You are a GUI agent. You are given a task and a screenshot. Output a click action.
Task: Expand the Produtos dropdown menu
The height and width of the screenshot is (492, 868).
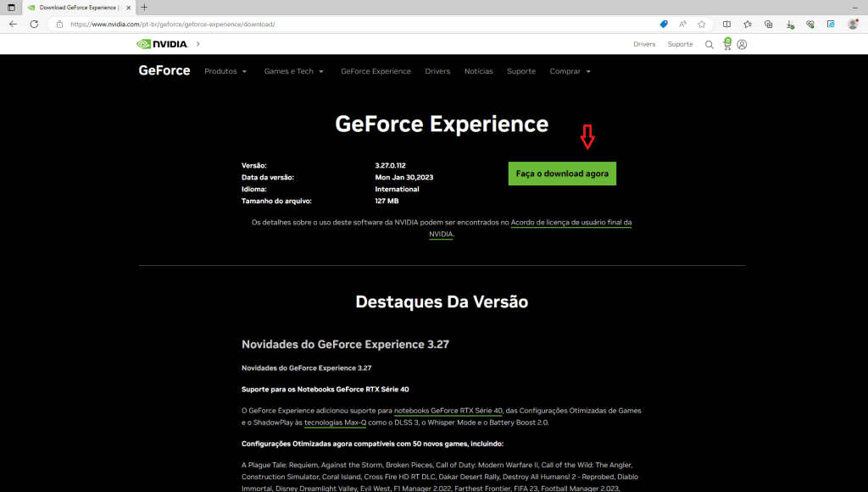coord(225,71)
